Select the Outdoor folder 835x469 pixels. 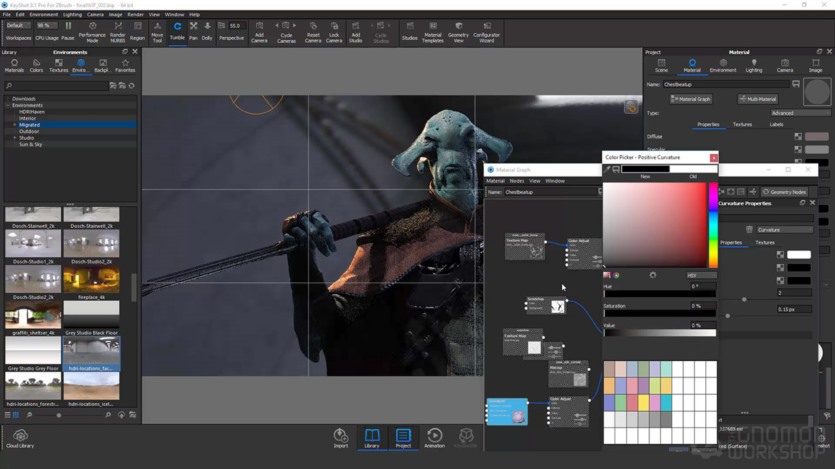coord(29,131)
